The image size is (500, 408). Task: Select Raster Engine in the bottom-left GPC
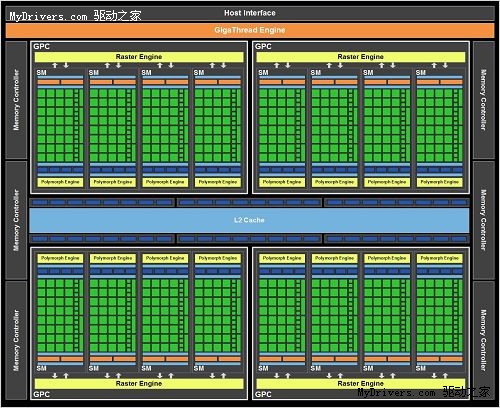pos(139,384)
